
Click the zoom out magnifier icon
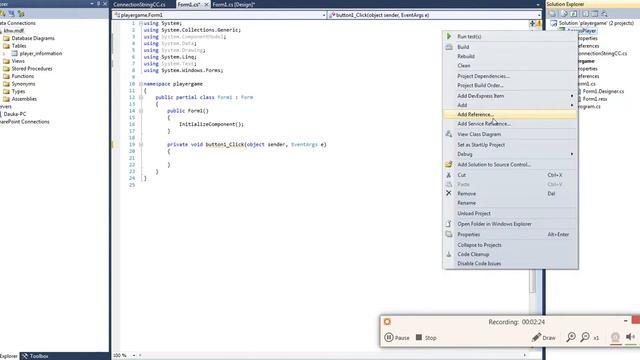585,337
